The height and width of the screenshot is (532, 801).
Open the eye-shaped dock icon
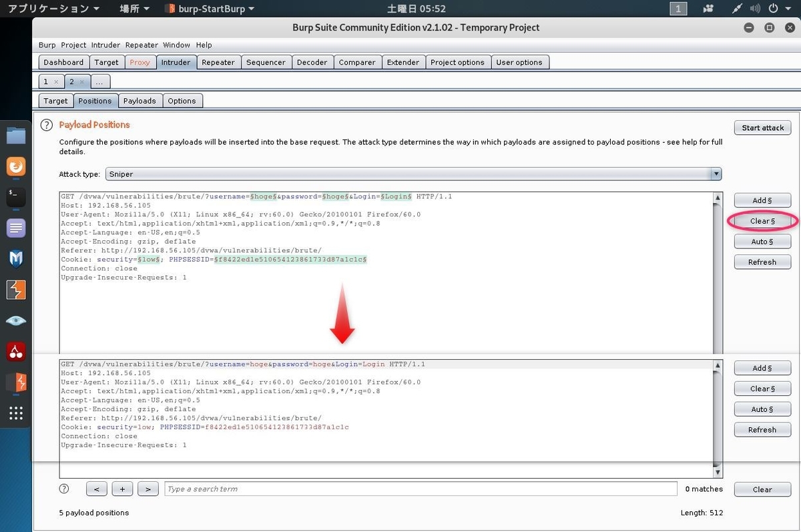[x=16, y=320]
